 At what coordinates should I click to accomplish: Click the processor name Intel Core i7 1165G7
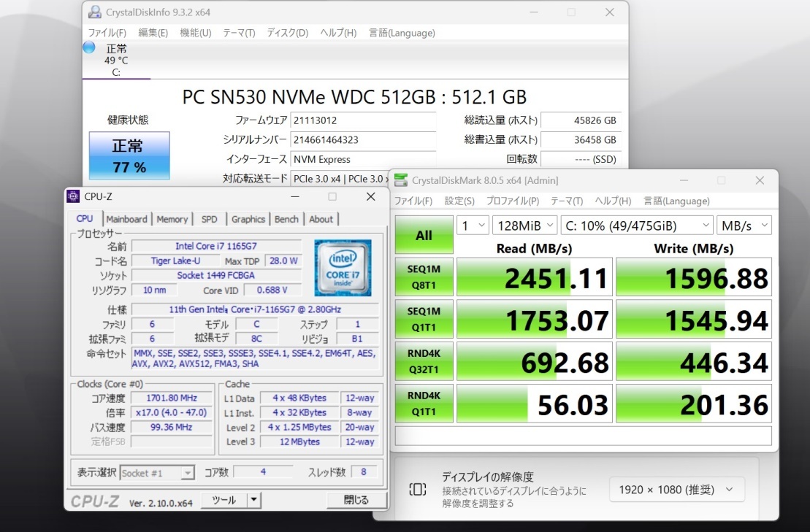pyautogui.click(x=216, y=246)
